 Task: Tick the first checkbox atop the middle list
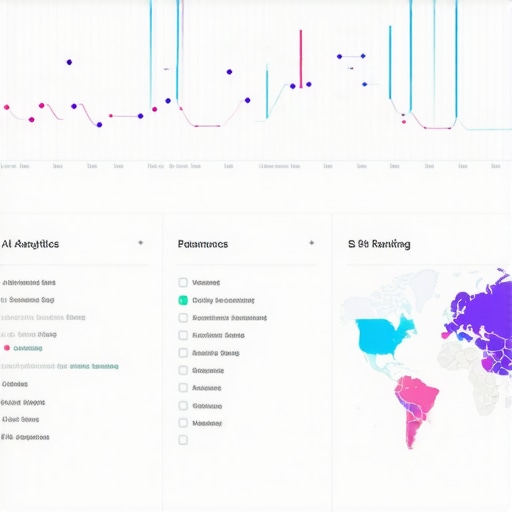tap(183, 282)
